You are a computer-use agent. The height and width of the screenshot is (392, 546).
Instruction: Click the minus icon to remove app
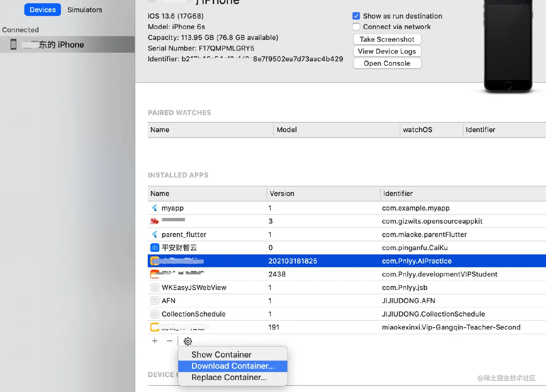170,341
